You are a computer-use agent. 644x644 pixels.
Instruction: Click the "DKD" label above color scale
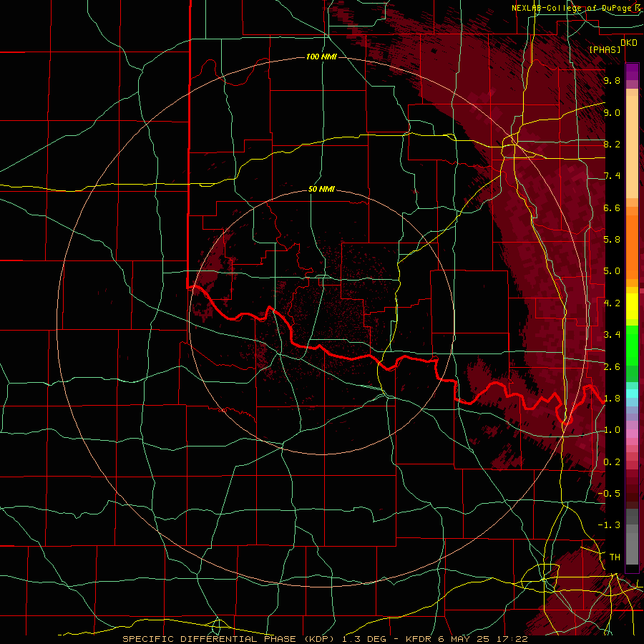(x=629, y=43)
